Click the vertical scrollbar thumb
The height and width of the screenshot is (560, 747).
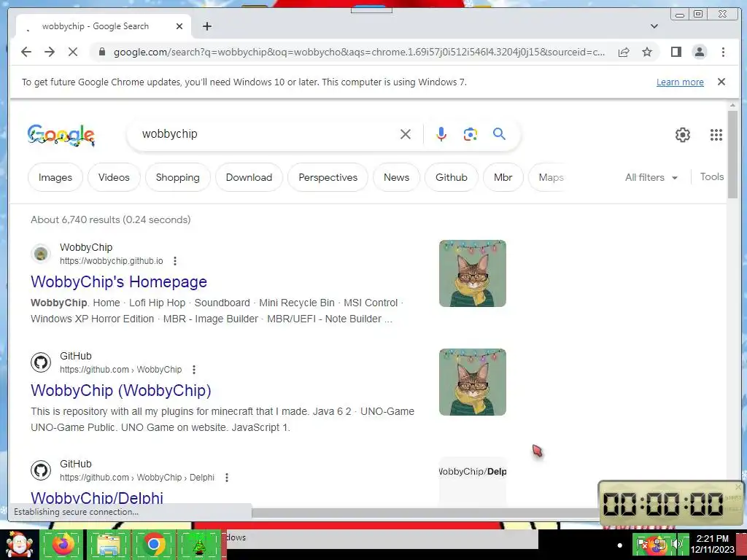tap(732, 155)
